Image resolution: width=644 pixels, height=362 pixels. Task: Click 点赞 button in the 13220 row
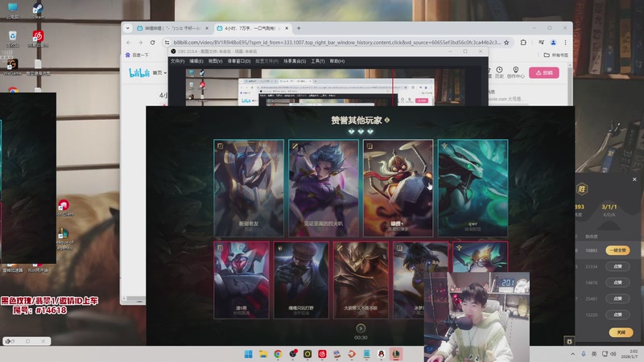click(x=617, y=315)
